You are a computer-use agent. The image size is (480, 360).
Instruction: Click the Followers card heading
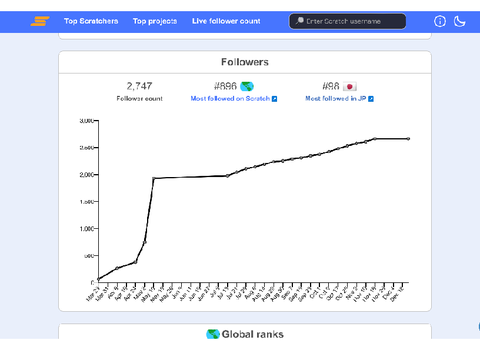coord(245,62)
